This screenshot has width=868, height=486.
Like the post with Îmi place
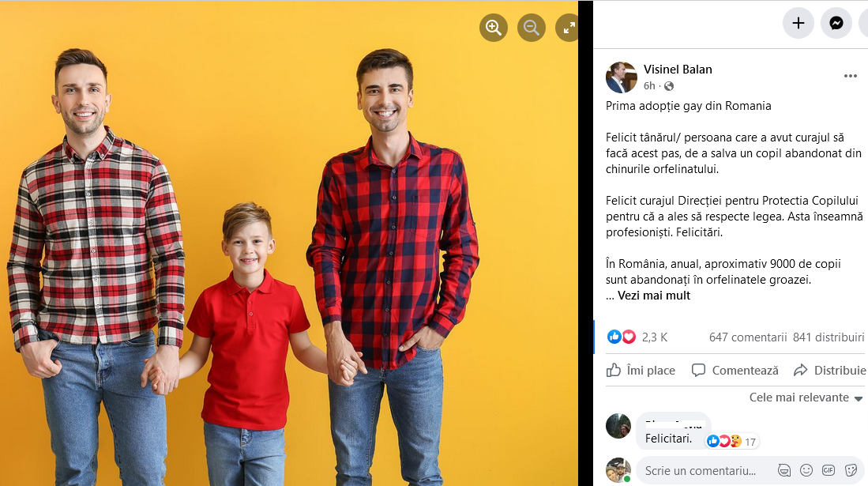click(641, 370)
